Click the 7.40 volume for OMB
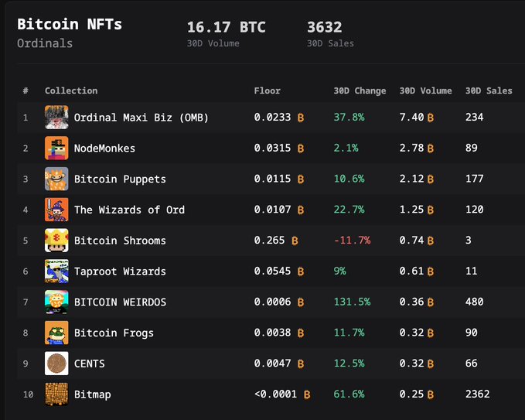The width and height of the screenshot is (525, 420). [x=411, y=118]
